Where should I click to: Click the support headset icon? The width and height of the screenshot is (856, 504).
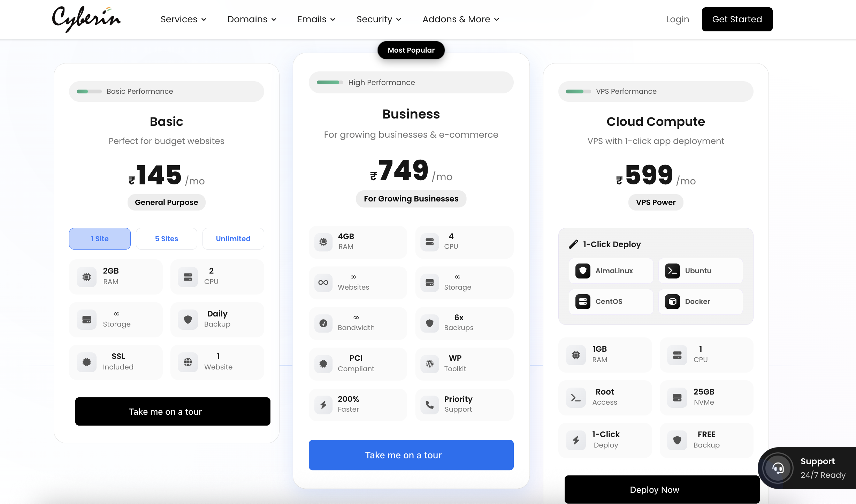(x=778, y=468)
